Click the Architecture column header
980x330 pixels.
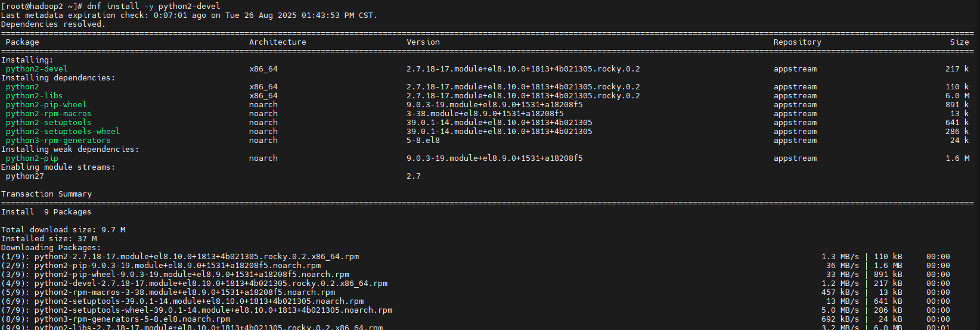click(x=278, y=42)
